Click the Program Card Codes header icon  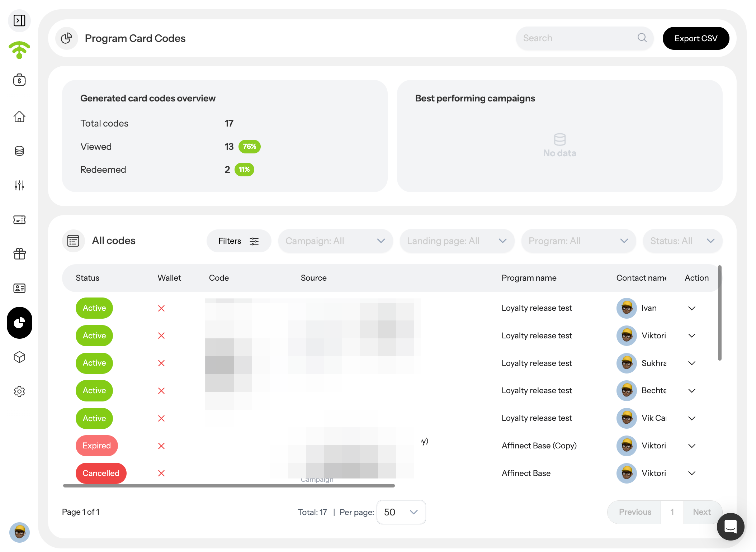click(x=66, y=38)
